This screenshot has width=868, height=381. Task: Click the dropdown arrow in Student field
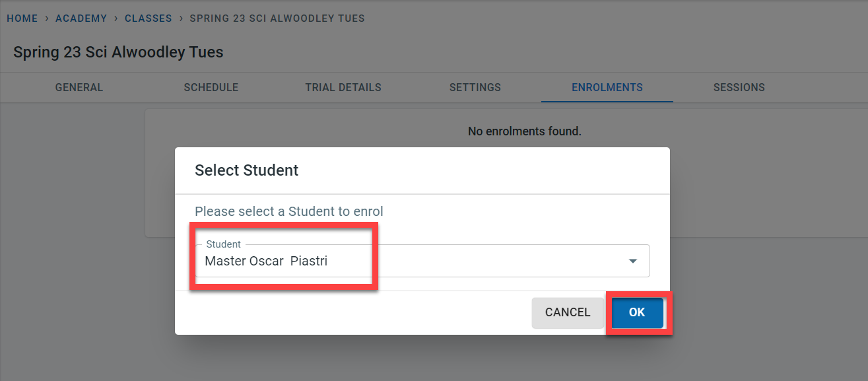pos(633,261)
